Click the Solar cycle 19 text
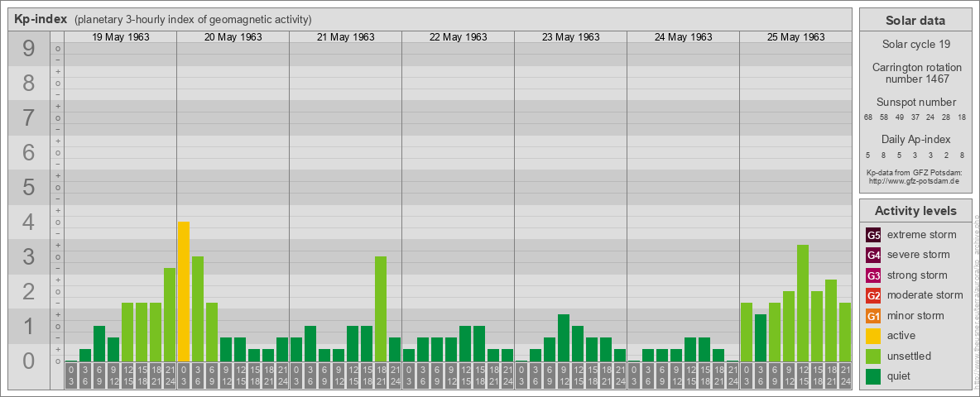This screenshot has width=980, height=397. click(915, 45)
